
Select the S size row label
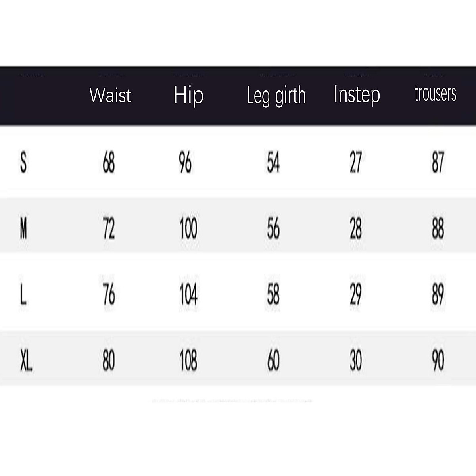[23, 162]
